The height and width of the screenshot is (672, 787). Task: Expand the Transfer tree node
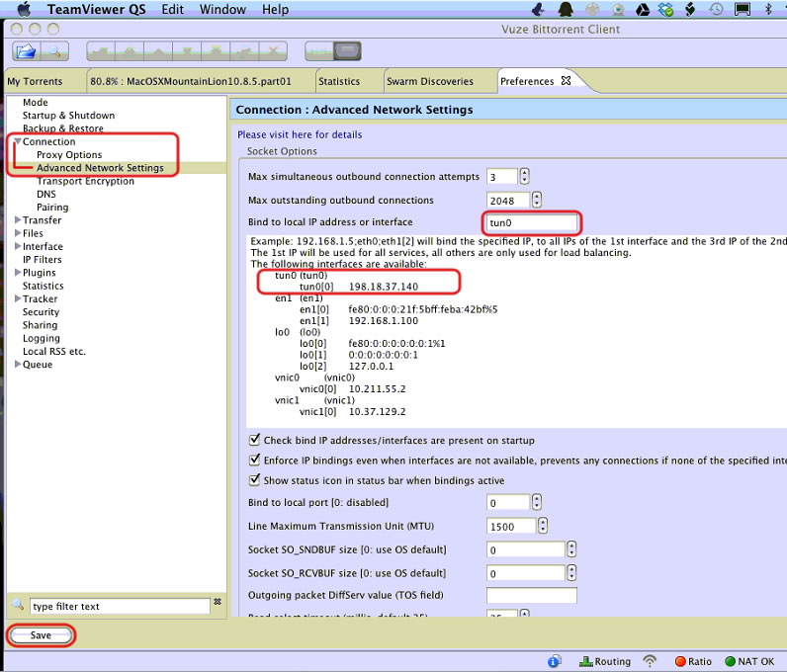18,219
